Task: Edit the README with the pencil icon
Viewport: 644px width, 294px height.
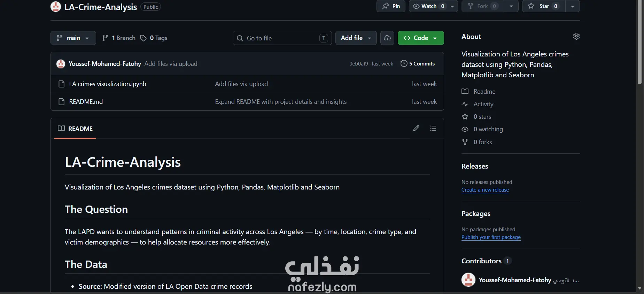Action: [416, 128]
